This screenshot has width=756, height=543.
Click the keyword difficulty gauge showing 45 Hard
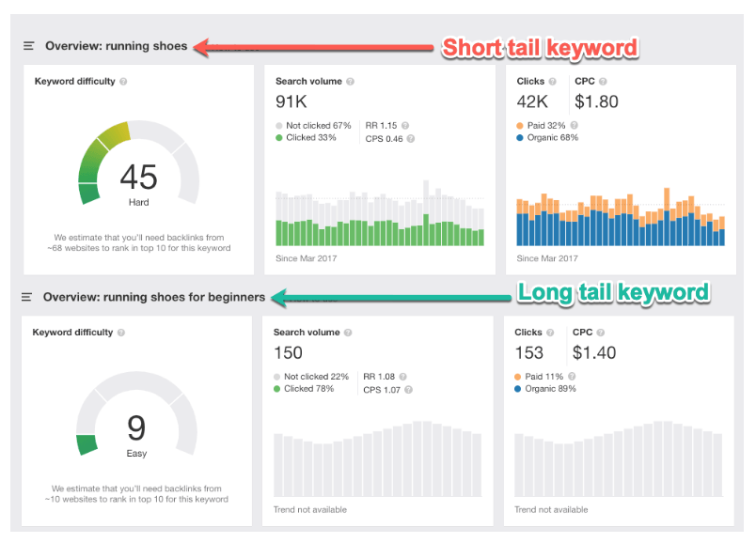point(138,167)
